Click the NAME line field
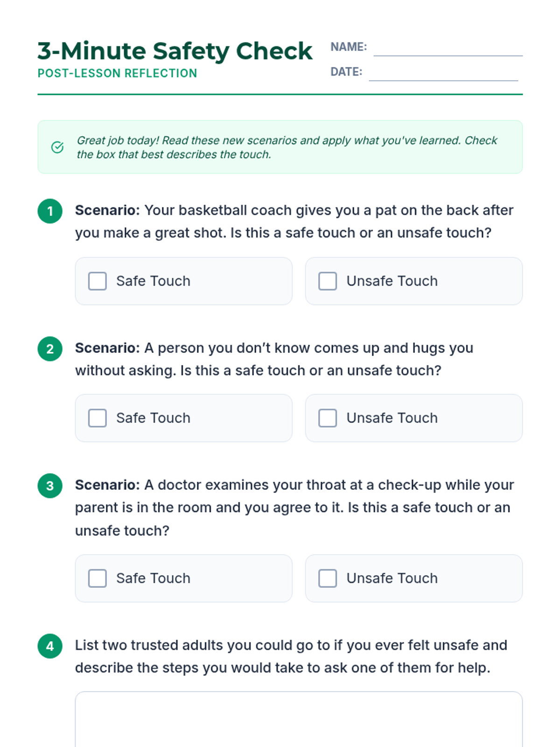The height and width of the screenshot is (747, 560). [x=448, y=49]
